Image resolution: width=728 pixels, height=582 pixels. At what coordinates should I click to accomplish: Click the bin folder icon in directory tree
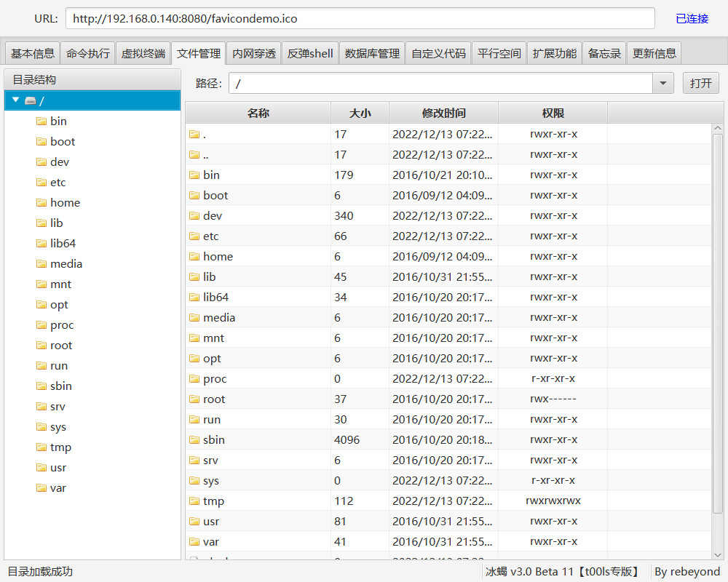point(41,121)
